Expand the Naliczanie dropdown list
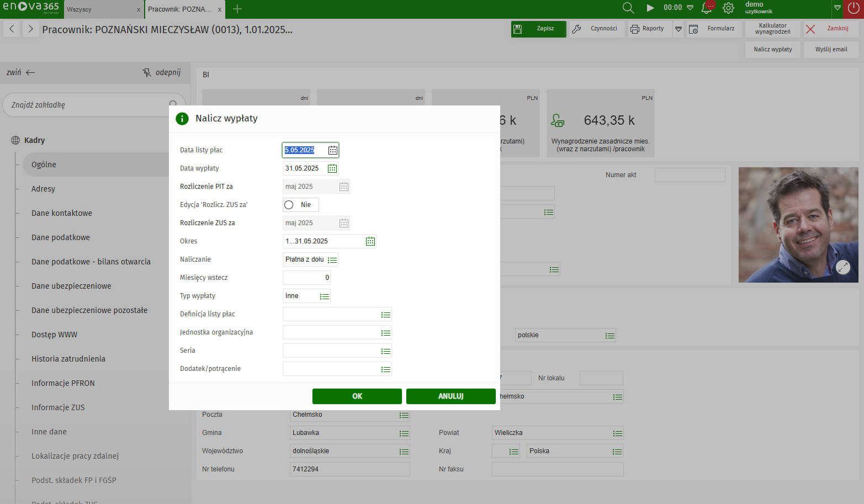 pyautogui.click(x=332, y=259)
